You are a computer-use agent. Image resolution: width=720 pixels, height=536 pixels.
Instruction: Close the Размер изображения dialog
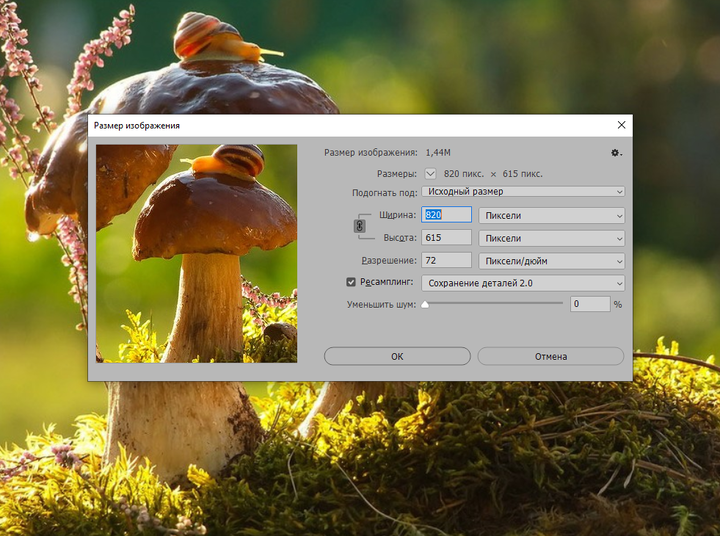tap(621, 125)
